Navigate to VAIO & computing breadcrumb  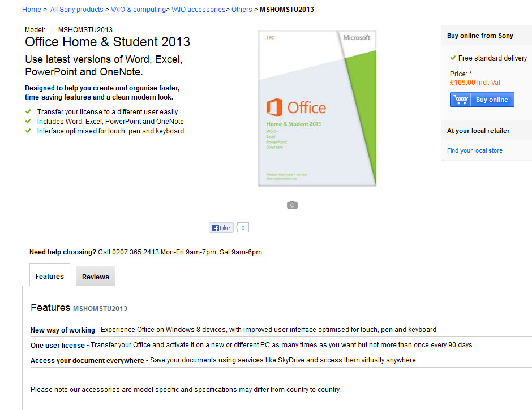tap(138, 10)
